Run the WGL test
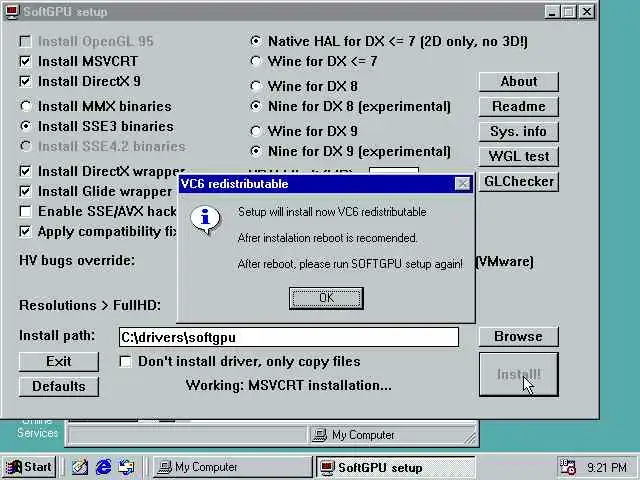 518,156
